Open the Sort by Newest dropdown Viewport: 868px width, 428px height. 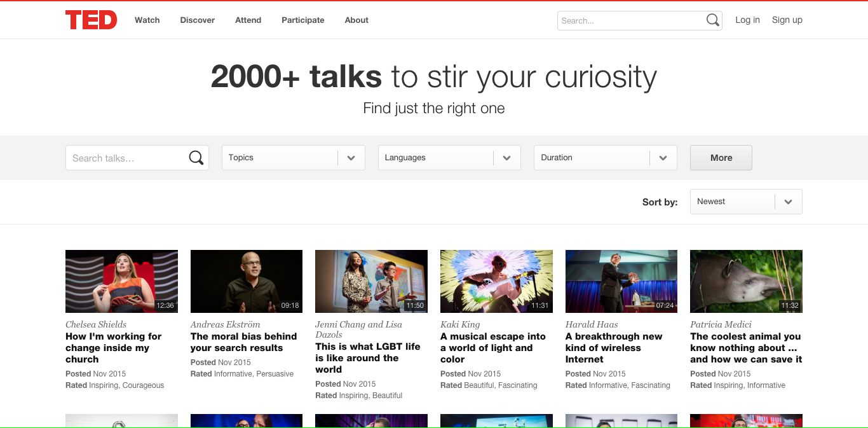(x=746, y=202)
